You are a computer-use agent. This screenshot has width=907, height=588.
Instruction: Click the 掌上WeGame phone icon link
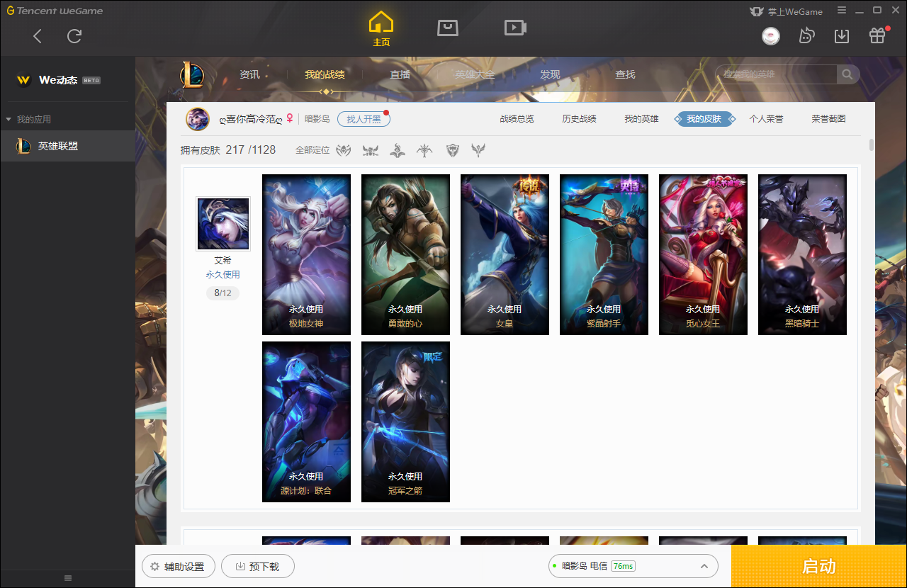(x=786, y=11)
